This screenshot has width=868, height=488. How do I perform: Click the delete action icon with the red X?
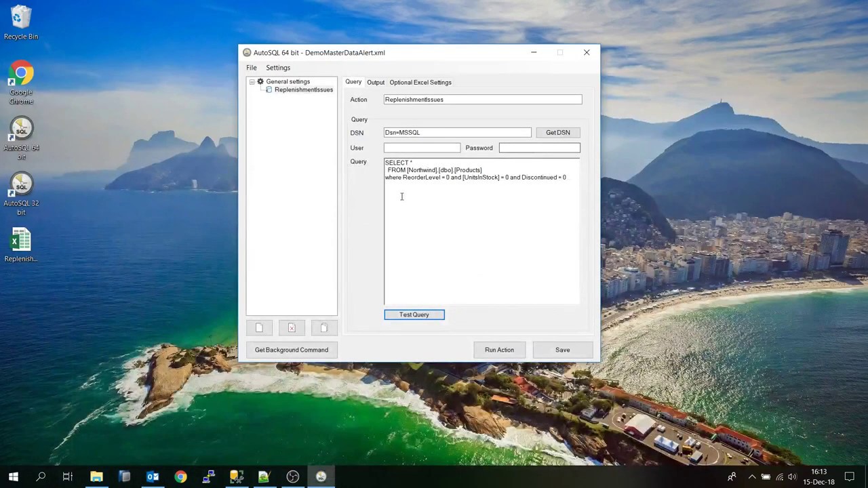tap(292, 328)
